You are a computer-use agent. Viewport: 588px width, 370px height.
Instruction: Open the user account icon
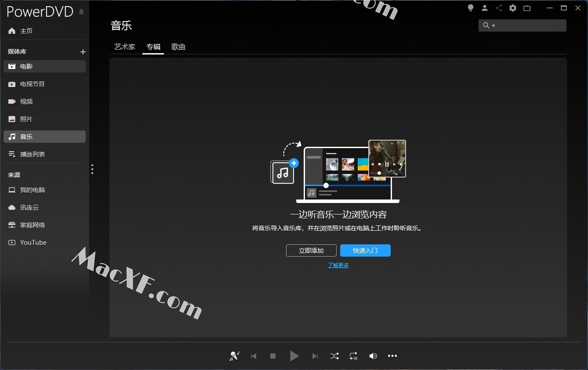485,8
